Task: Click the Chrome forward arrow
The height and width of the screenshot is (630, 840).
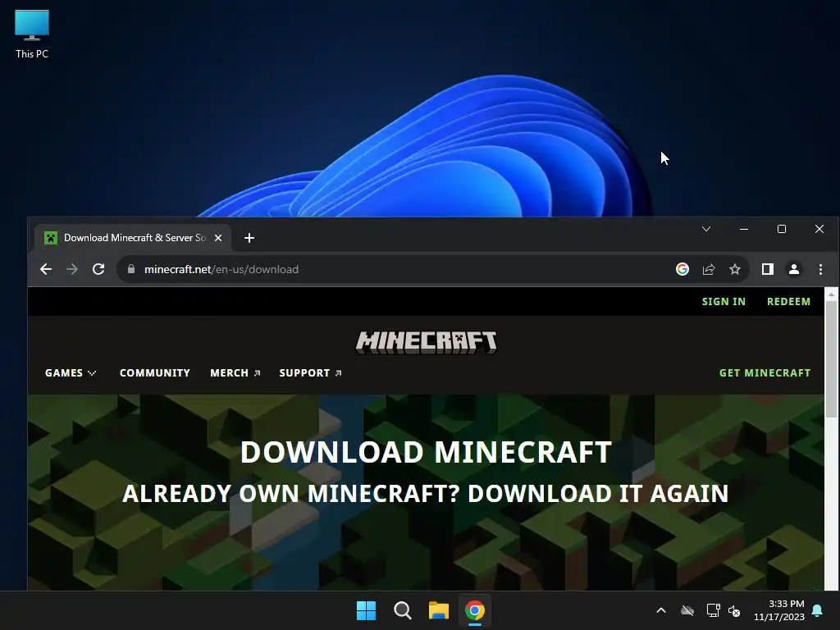Action: click(72, 269)
